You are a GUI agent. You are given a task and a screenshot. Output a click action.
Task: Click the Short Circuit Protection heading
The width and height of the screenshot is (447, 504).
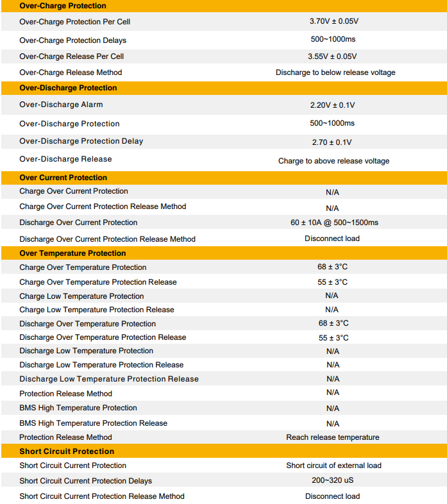pos(67,451)
